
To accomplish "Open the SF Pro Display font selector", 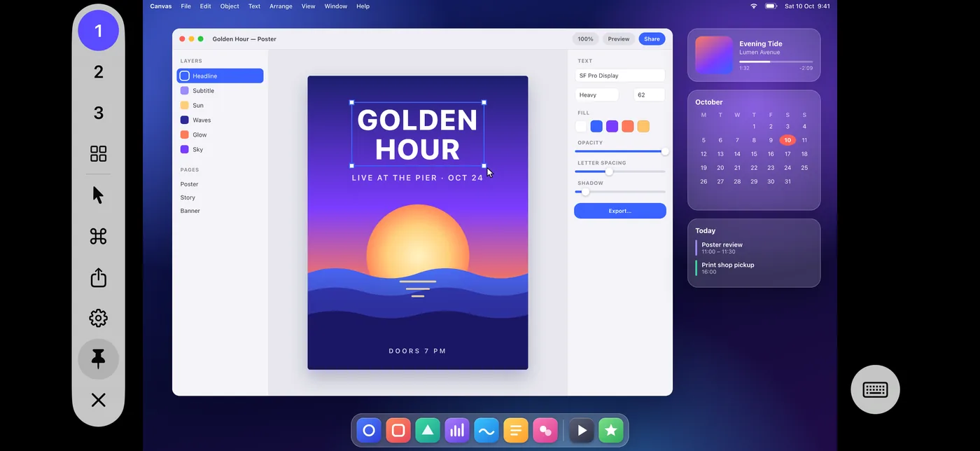I will click(619, 76).
